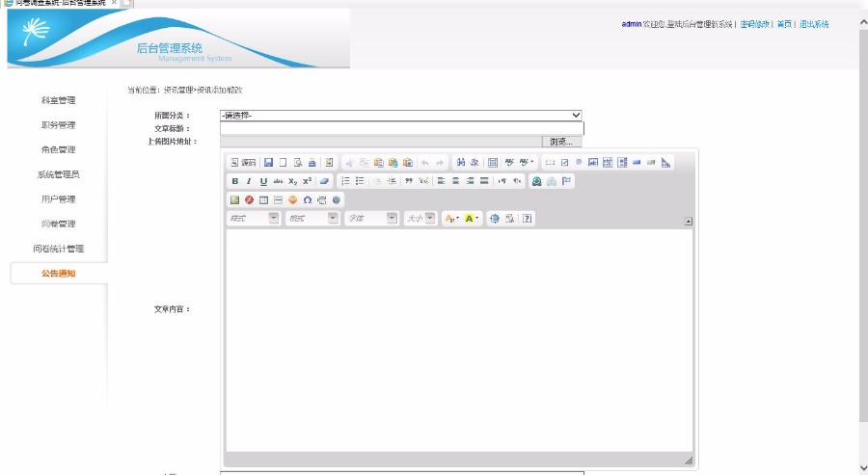Toggle Bold formatting
Screen dimensions: 868x475
(x=234, y=181)
